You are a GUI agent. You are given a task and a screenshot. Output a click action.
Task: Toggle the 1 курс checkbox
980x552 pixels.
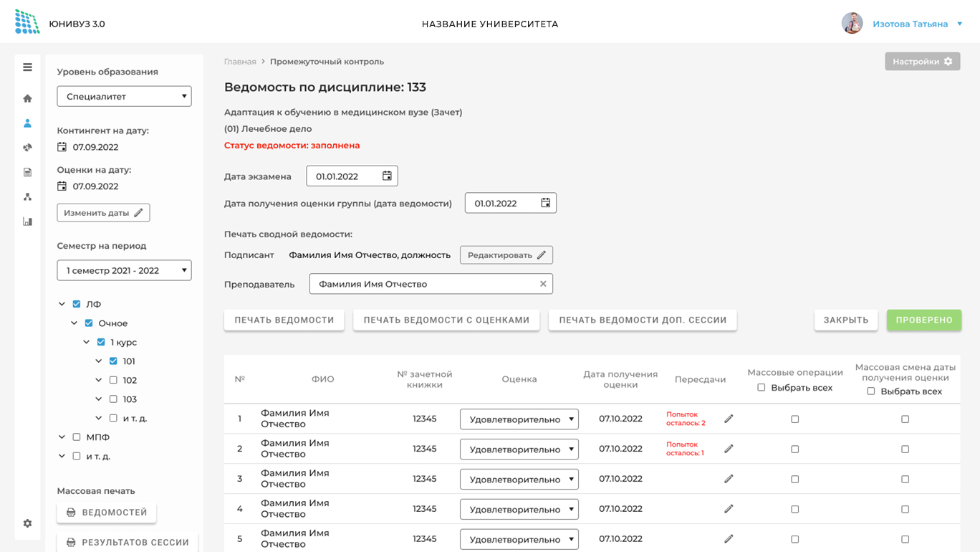[x=101, y=342]
